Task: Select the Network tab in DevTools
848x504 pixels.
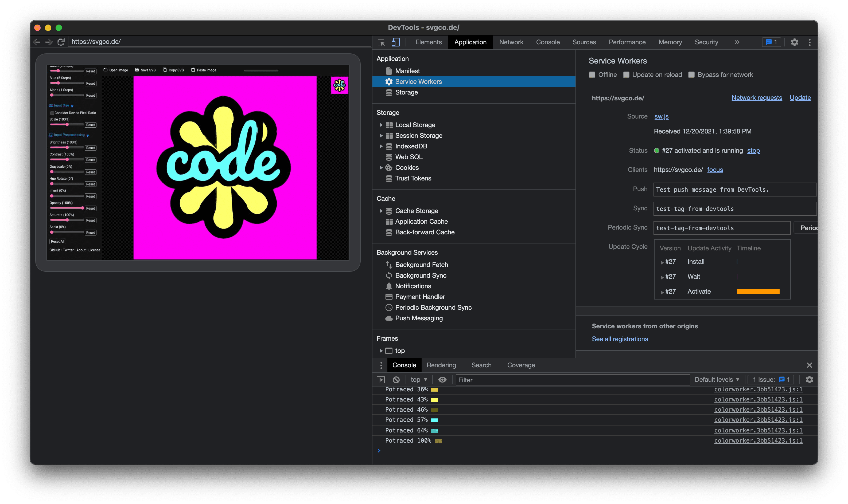Action: coord(511,41)
